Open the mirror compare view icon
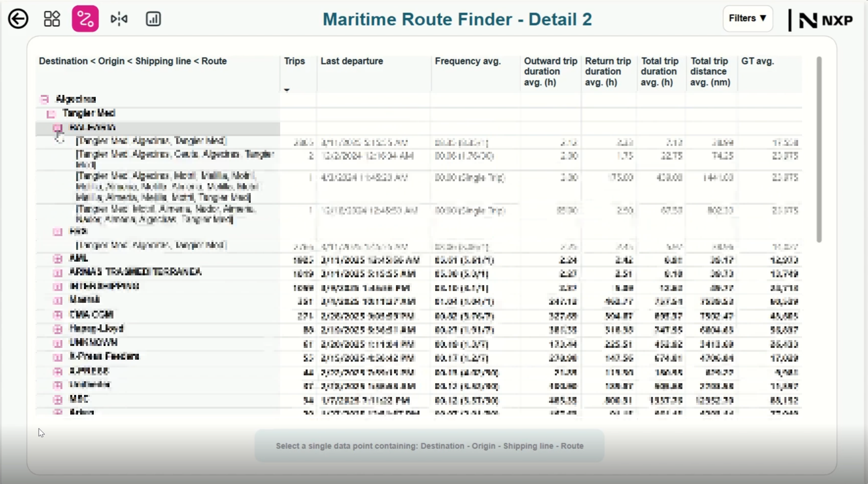Viewport: 868px width, 484px height. (119, 19)
